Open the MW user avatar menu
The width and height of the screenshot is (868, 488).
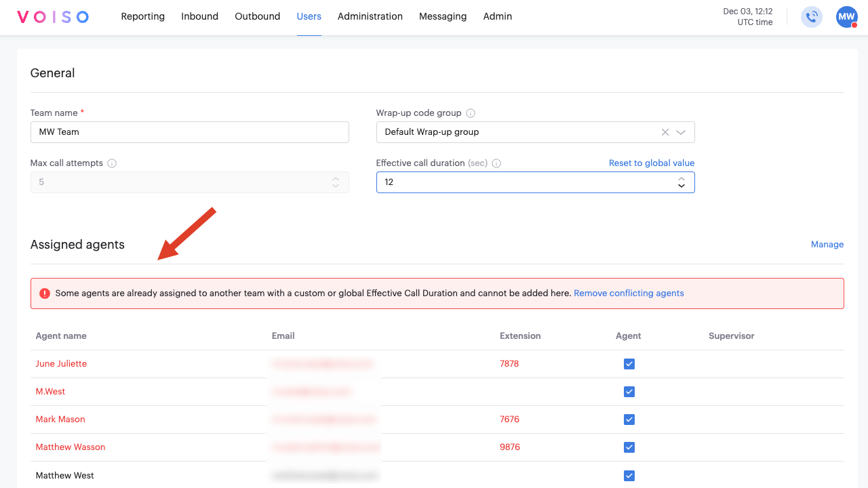pos(846,17)
